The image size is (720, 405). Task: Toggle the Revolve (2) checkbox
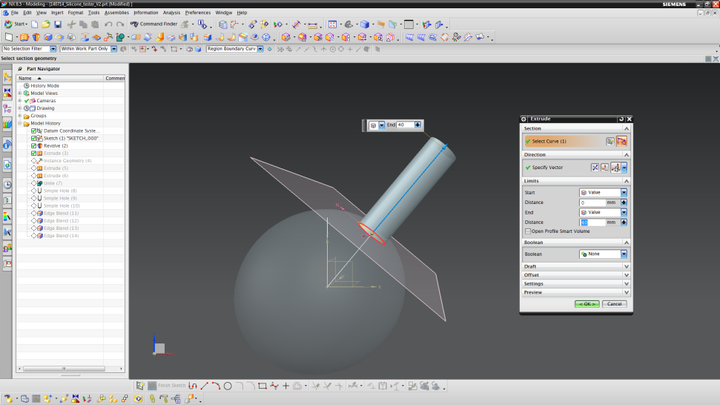[x=34, y=146]
